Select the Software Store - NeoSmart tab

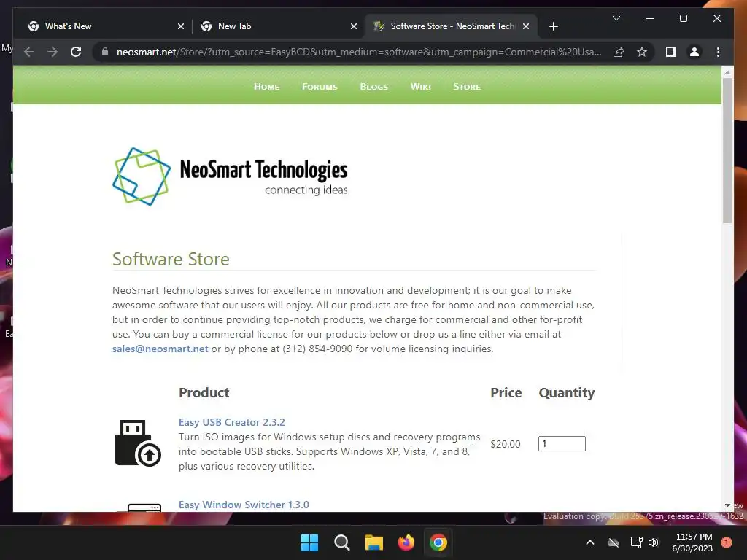coord(451,26)
